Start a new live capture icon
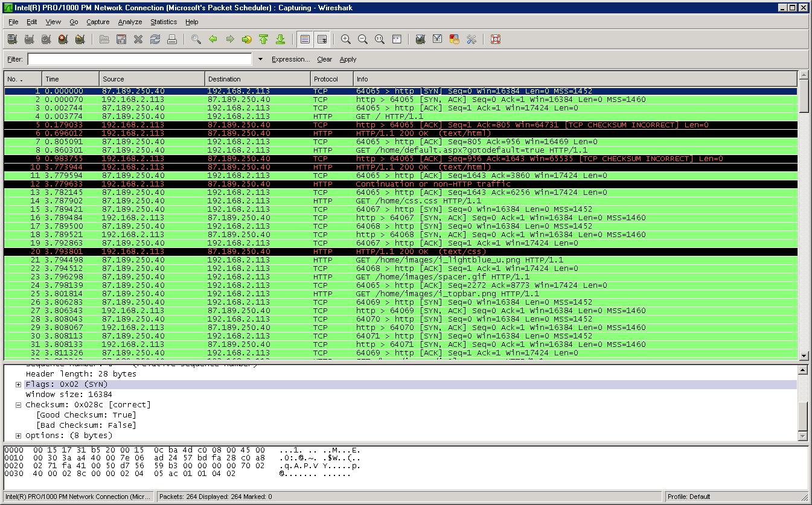 (46, 39)
